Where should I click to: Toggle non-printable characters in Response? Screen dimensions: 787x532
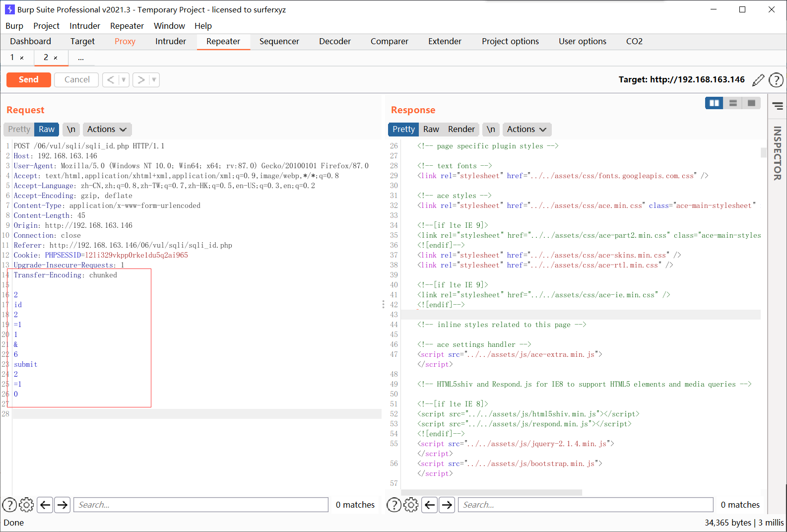(491, 129)
